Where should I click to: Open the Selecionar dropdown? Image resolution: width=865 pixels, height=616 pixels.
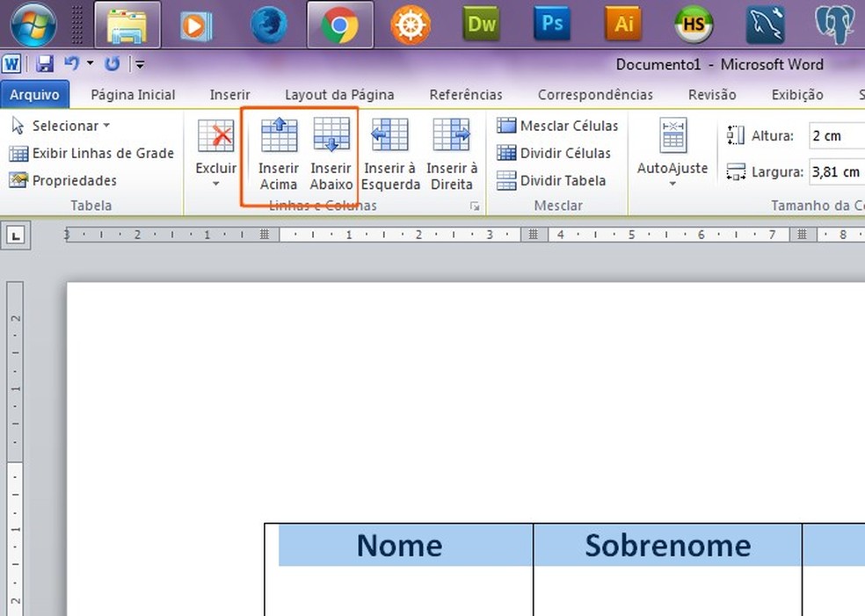click(61, 126)
